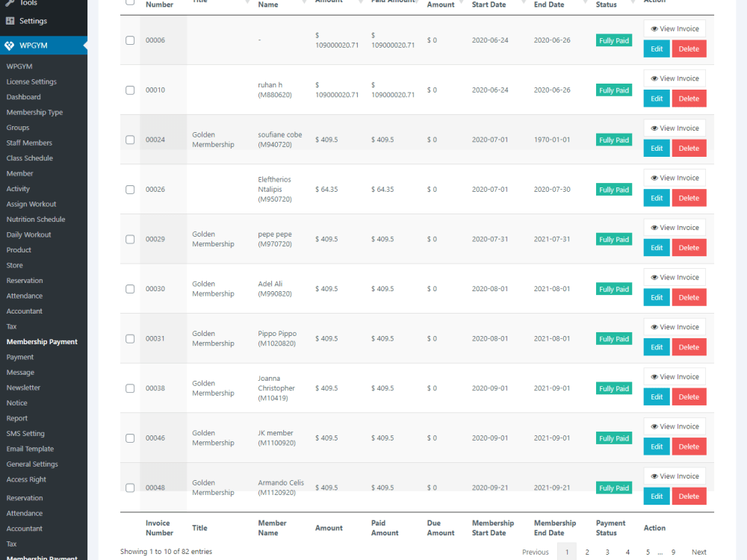
Task: Click end date 1970-01-01 cell
Action: pos(552,140)
